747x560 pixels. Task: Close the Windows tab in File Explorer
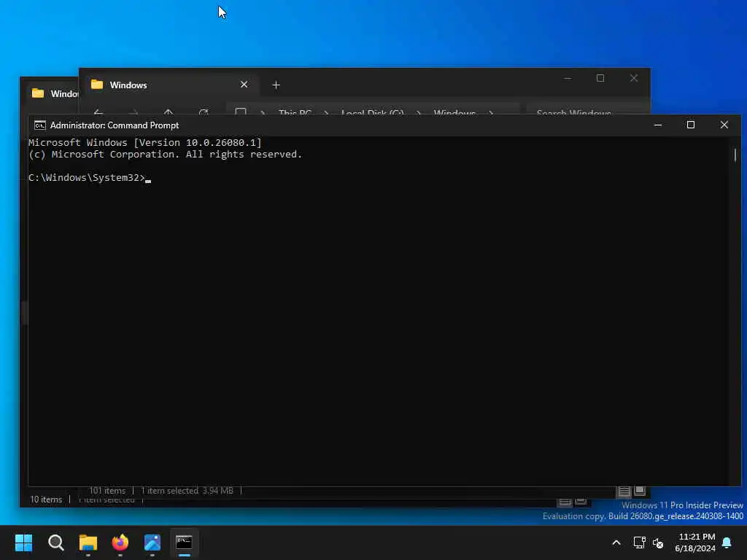pyautogui.click(x=244, y=85)
